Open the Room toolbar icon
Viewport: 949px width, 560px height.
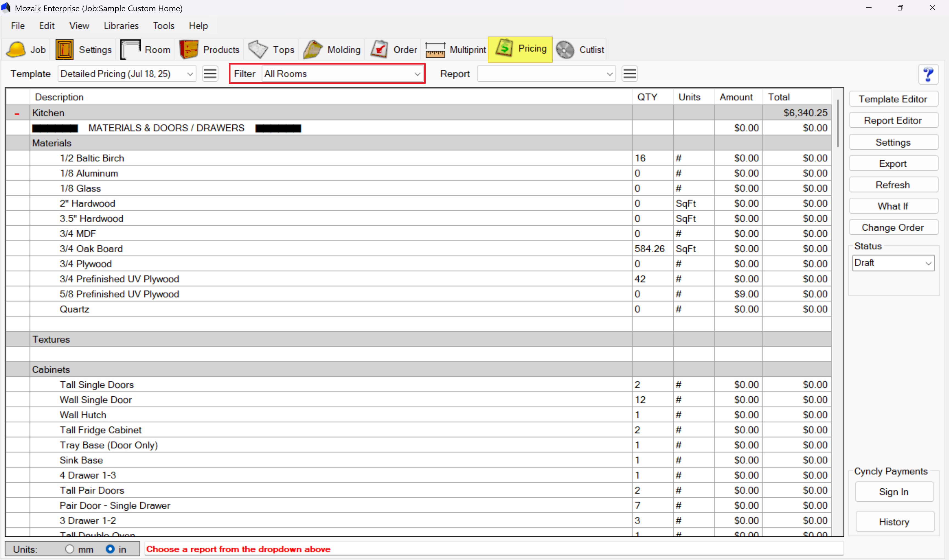pos(131,49)
